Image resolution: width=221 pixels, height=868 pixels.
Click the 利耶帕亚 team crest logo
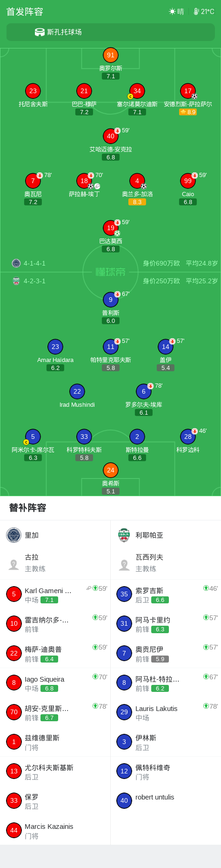click(x=124, y=535)
